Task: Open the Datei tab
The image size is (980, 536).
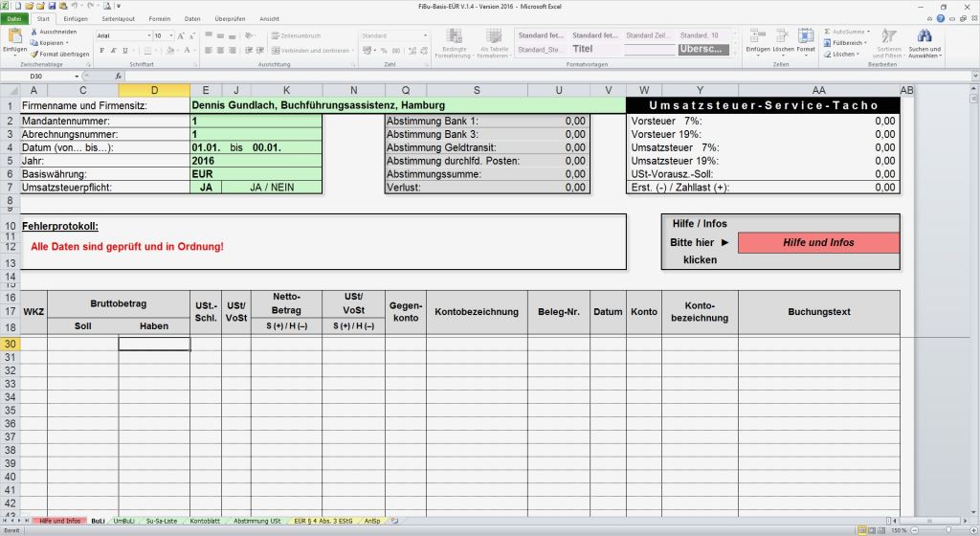Action: coord(13,19)
